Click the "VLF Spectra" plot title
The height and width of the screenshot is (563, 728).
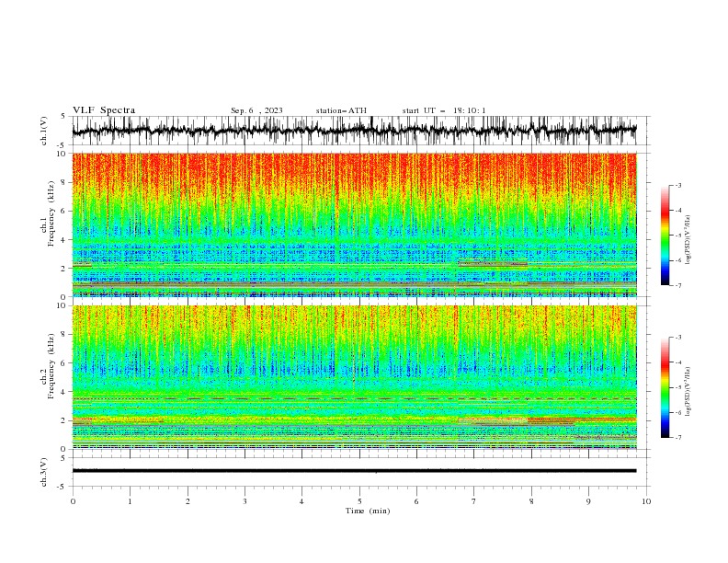pos(104,110)
